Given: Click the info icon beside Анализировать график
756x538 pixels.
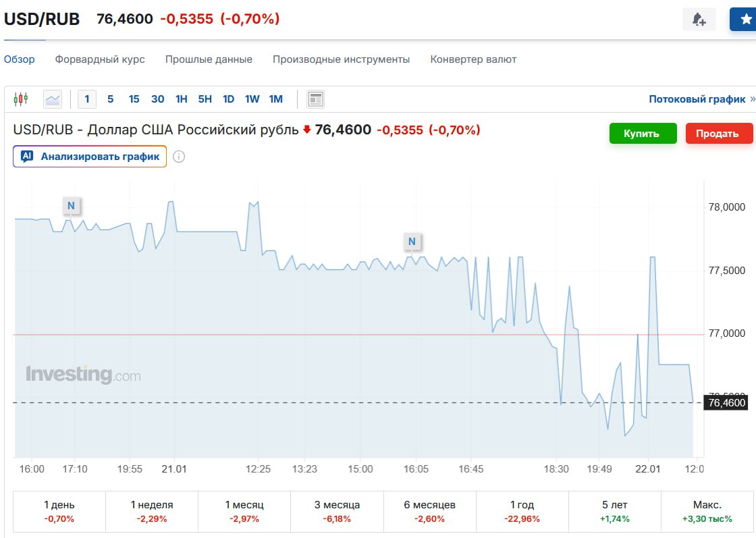Looking at the screenshot, I should 179,157.
